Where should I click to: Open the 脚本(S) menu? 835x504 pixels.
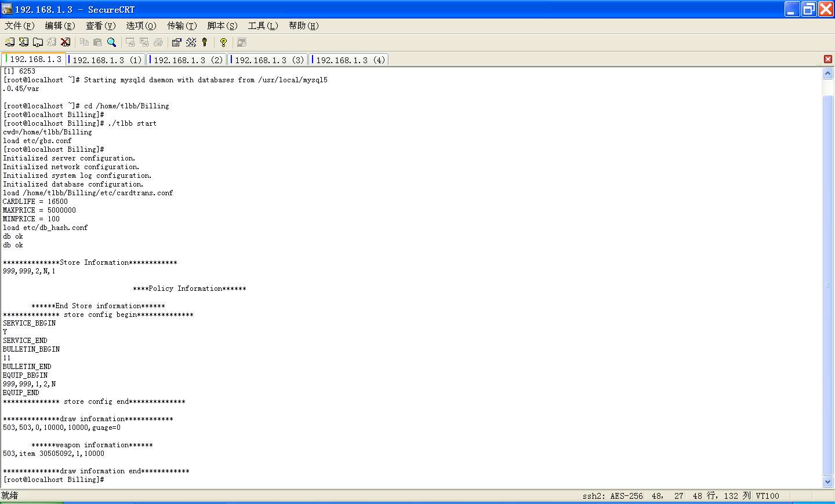tap(222, 25)
